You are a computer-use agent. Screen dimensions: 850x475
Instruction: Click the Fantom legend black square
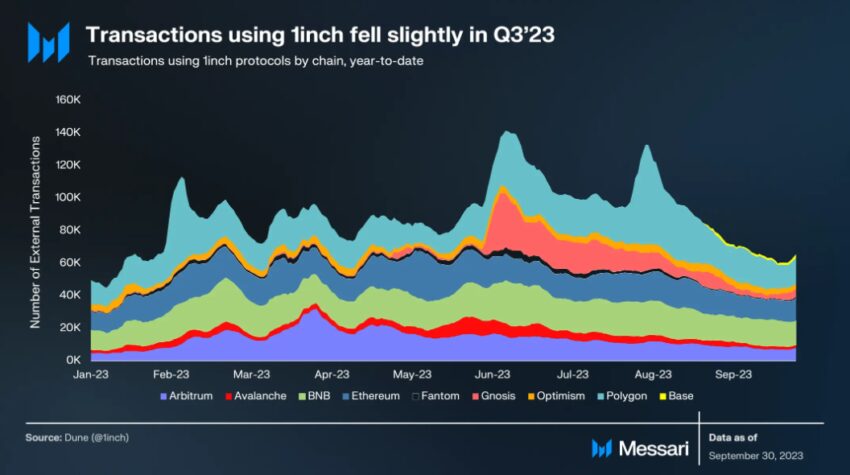pos(414,396)
